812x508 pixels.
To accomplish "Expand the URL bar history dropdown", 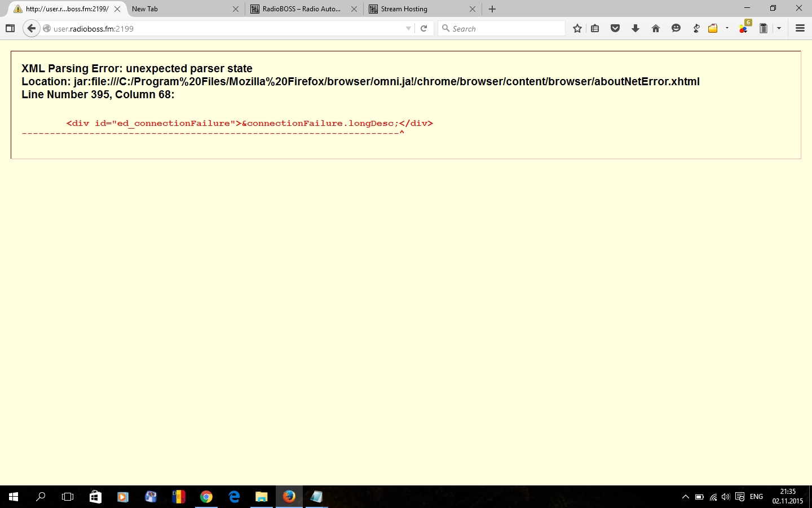I will 408,29.
